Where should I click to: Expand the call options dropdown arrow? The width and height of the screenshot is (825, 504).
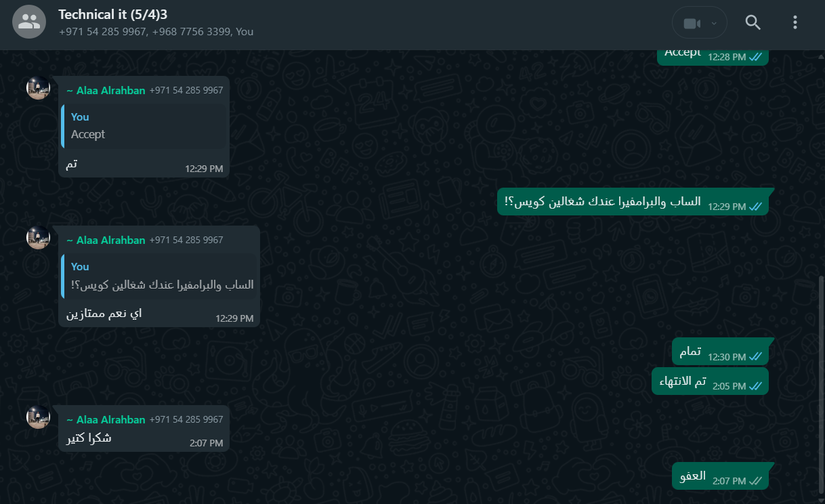pyautogui.click(x=713, y=23)
